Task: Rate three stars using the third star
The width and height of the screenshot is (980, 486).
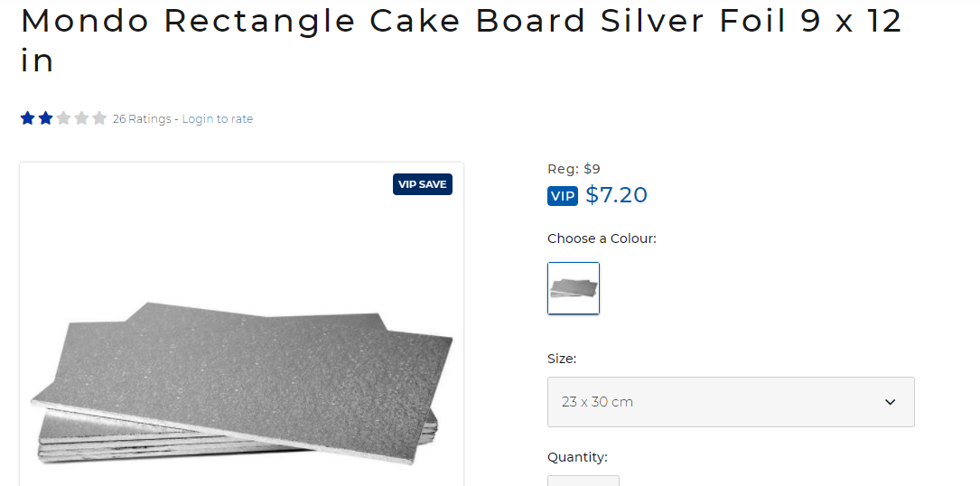Action: pyautogui.click(x=63, y=118)
